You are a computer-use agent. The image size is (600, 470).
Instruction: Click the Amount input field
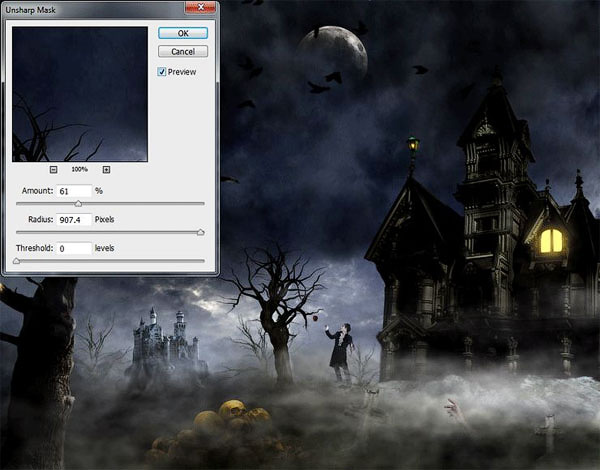coord(74,191)
